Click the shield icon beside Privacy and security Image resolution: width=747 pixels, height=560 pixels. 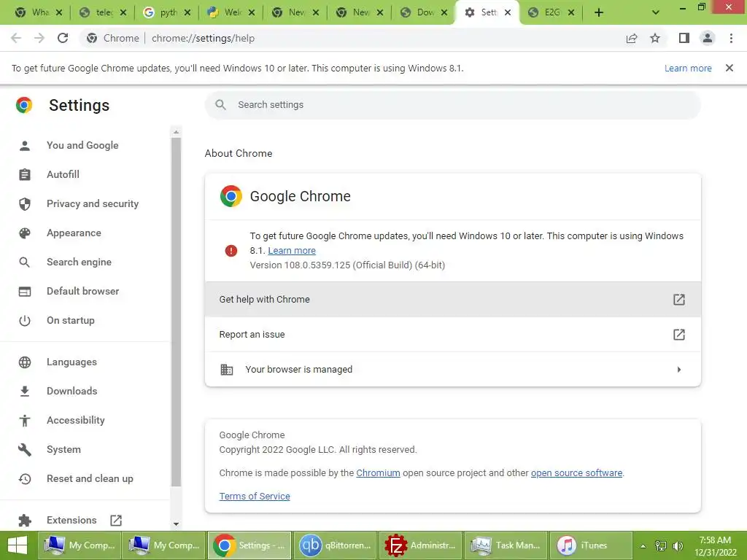(x=25, y=204)
